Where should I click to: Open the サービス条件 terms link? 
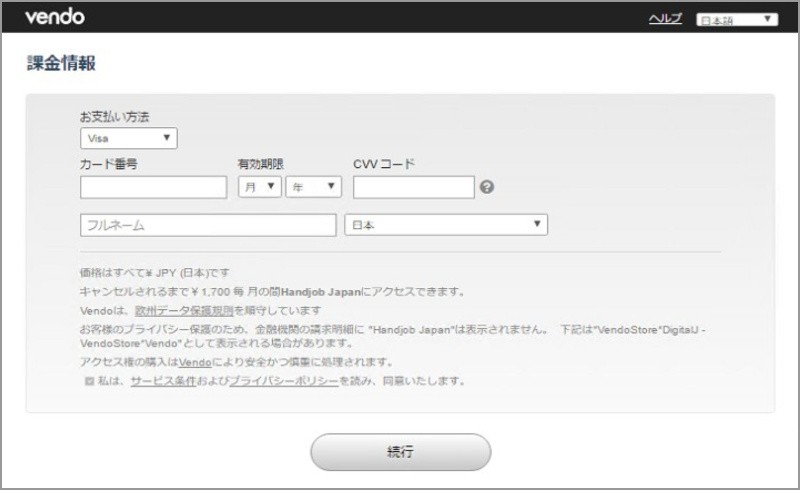tap(164, 381)
